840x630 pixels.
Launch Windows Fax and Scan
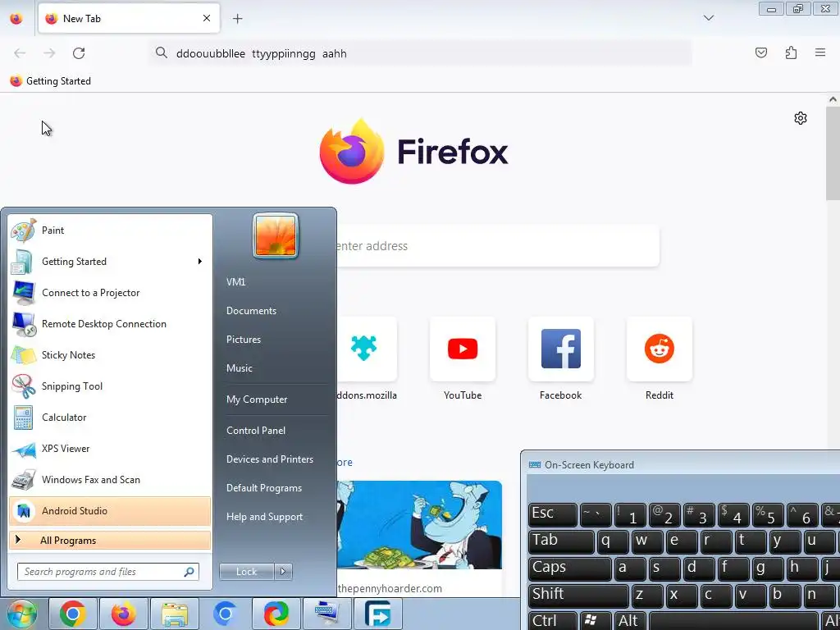tap(110, 479)
